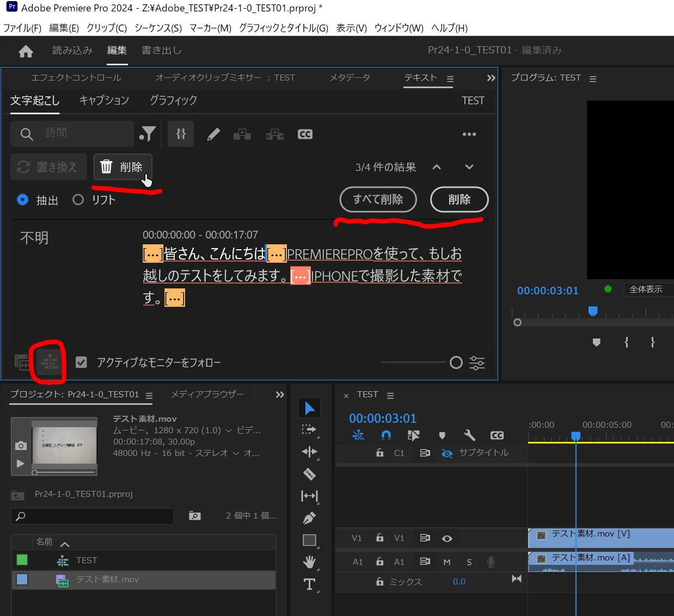Screen dimensions: 674x616
Task: Switch to キャプション tab
Action: (104, 100)
